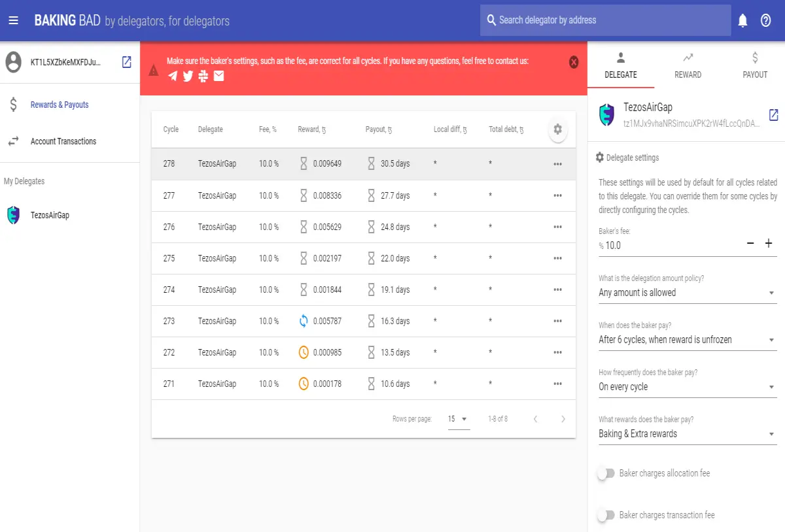Open the help question mark icon
This screenshot has height=532, width=785.
pos(766,20)
